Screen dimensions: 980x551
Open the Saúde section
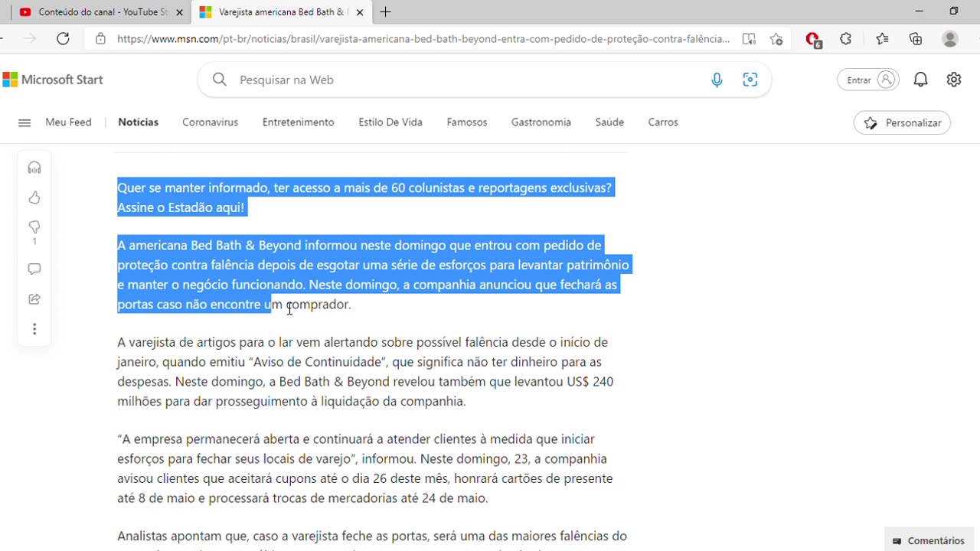(x=609, y=122)
